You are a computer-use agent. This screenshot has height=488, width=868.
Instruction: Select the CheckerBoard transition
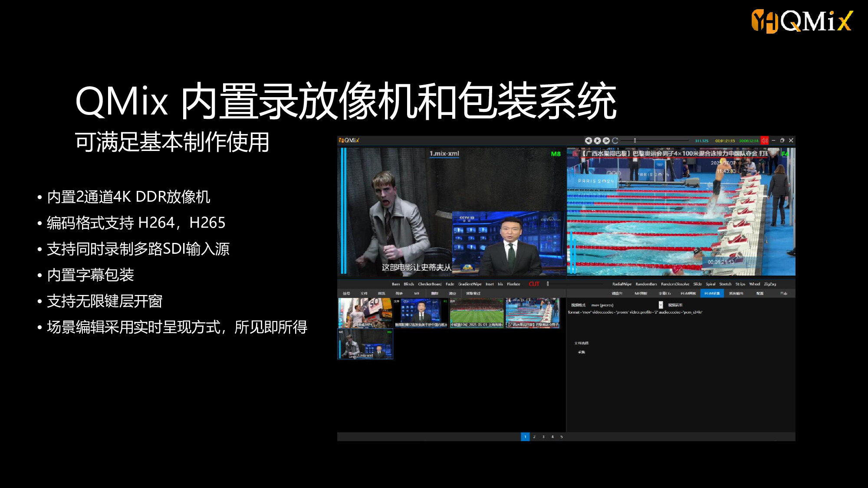tap(430, 284)
